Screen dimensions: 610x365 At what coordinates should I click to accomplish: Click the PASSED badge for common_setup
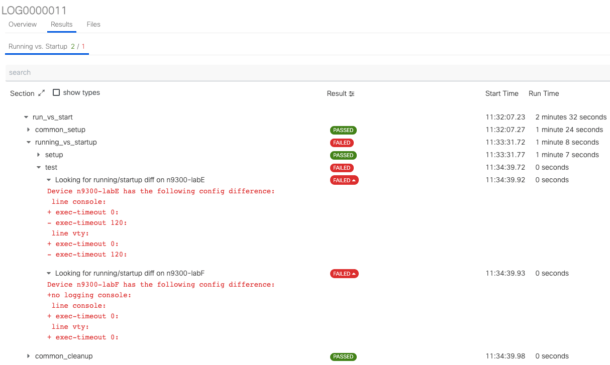pyautogui.click(x=343, y=130)
